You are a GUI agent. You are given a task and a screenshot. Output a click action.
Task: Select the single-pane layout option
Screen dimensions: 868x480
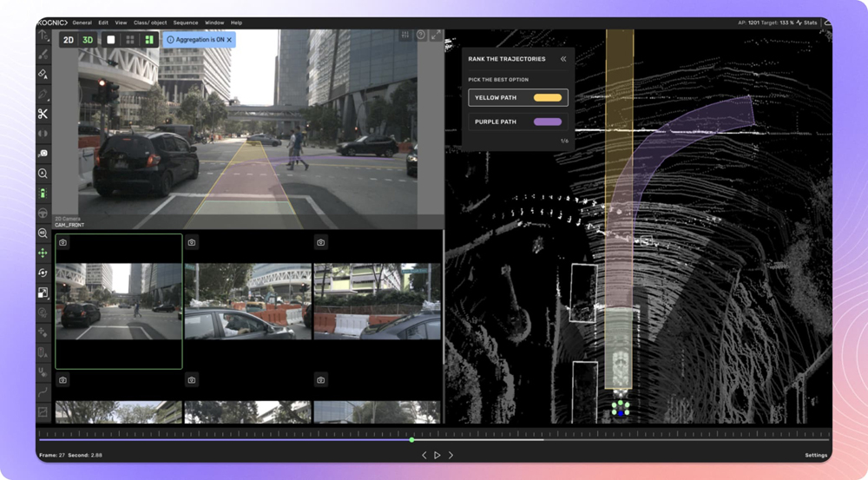point(110,40)
